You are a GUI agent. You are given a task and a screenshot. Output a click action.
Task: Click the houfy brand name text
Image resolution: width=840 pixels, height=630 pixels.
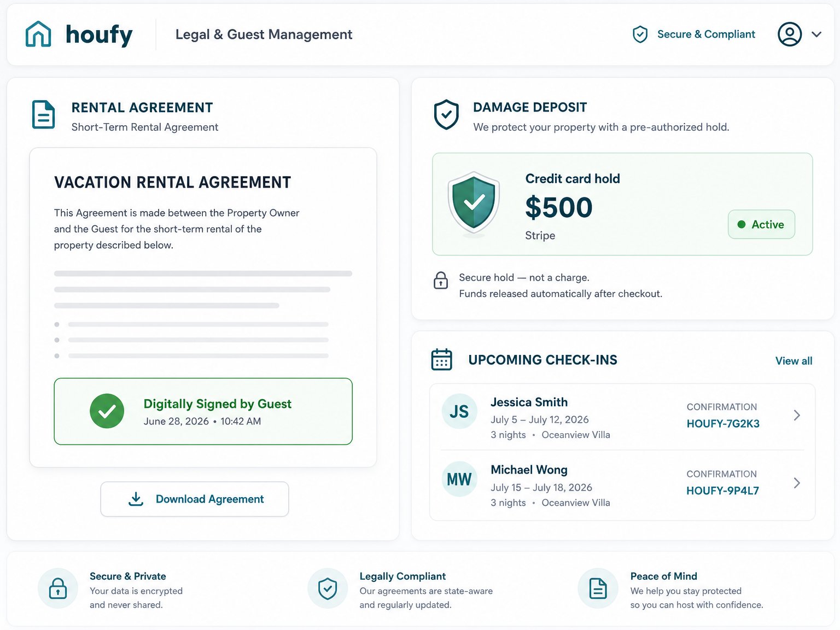click(x=99, y=34)
